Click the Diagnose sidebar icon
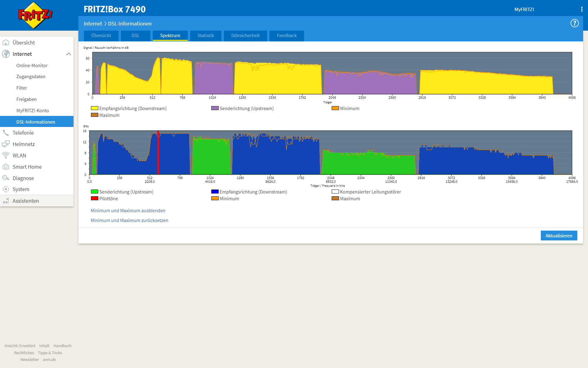This screenshot has width=588, height=368. (x=6, y=178)
